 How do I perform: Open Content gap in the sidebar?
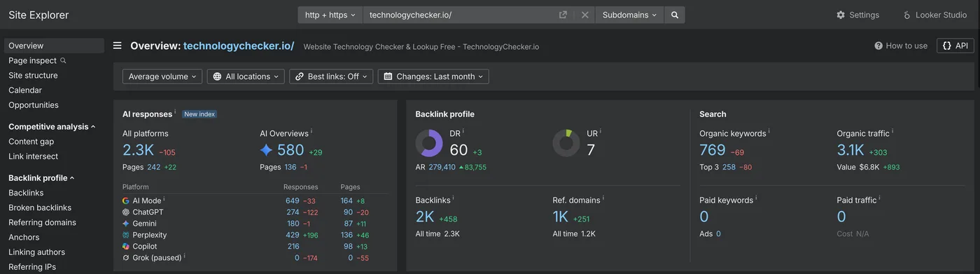tap(31, 142)
